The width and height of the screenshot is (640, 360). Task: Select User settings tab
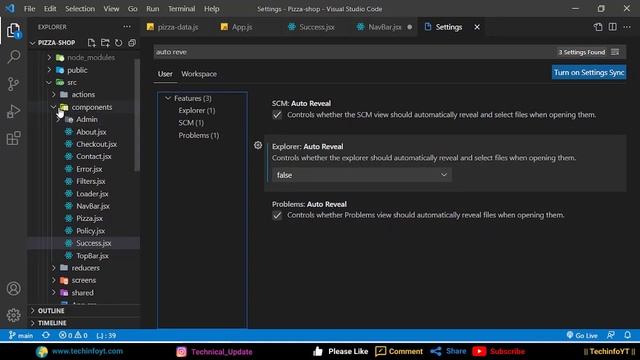pos(165,74)
